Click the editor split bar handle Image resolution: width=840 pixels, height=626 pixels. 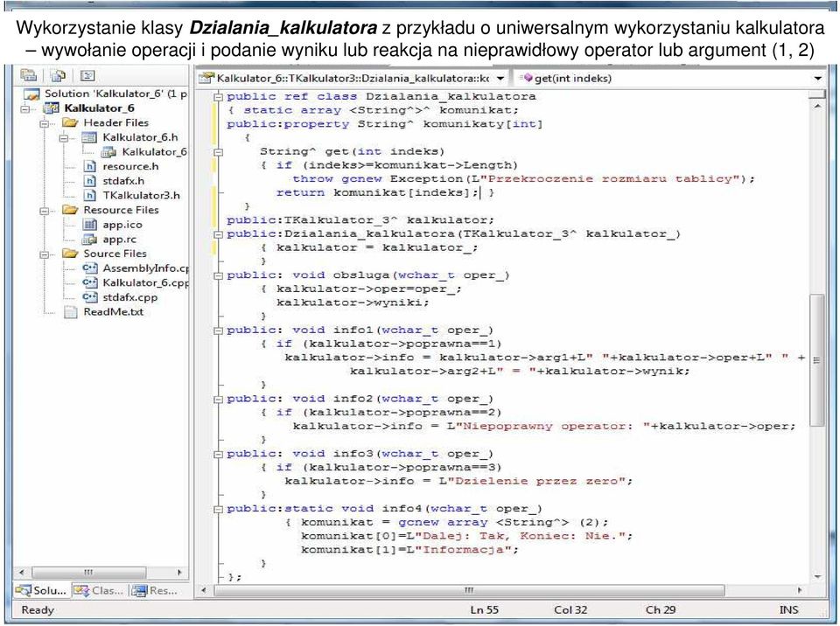click(817, 94)
